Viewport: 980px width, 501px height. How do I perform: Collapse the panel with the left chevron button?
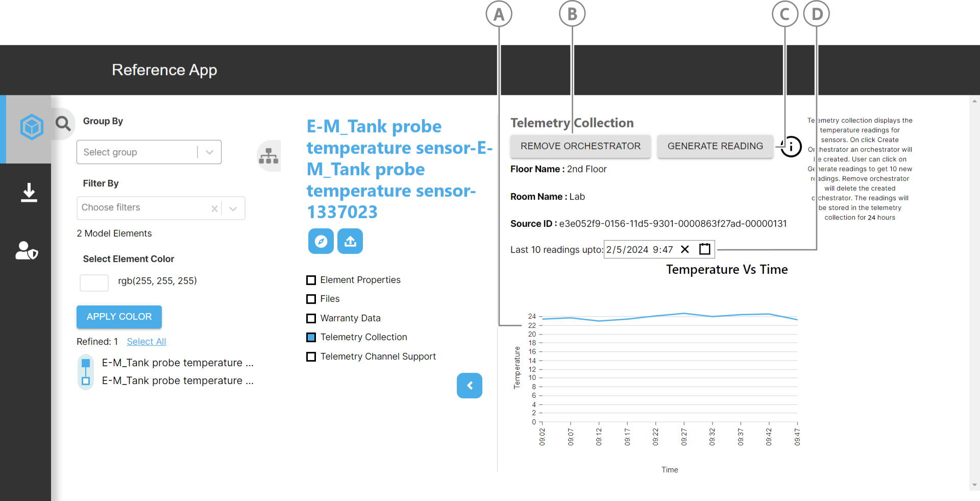pyautogui.click(x=470, y=386)
